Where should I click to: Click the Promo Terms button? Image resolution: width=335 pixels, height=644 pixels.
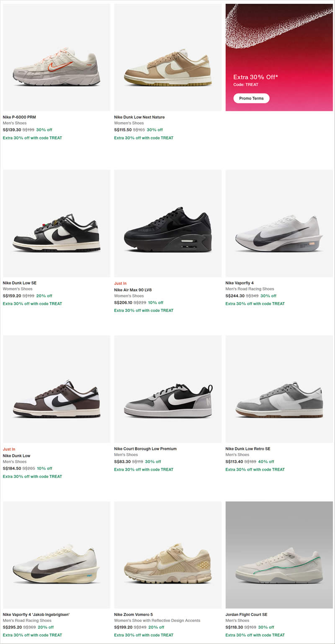coord(250,98)
